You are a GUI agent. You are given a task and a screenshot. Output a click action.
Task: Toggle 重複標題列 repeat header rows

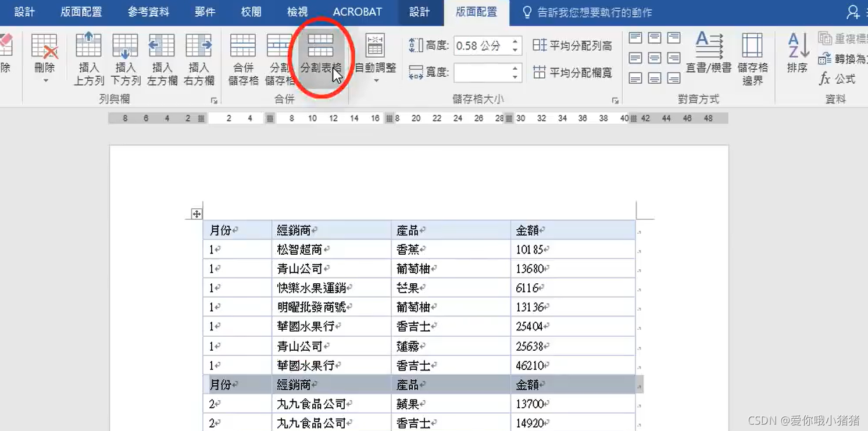coord(842,39)
